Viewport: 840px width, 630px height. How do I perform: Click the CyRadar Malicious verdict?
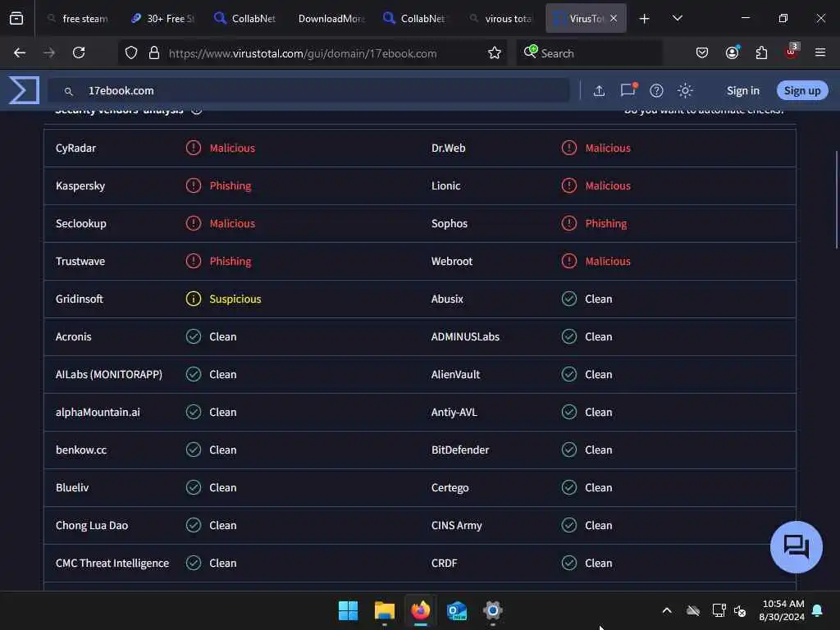[232, 148]
